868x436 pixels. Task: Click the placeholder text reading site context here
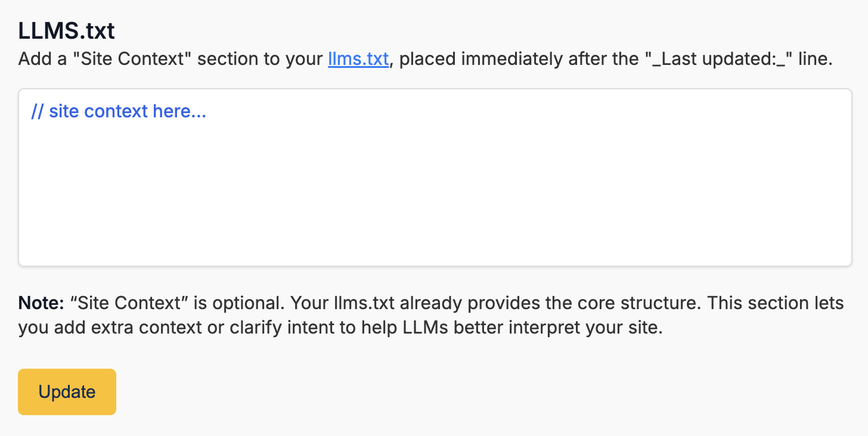[x=117, y=111]
